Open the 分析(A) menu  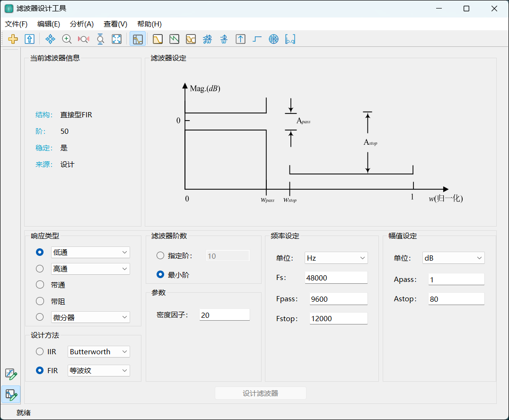pos(82,24)
